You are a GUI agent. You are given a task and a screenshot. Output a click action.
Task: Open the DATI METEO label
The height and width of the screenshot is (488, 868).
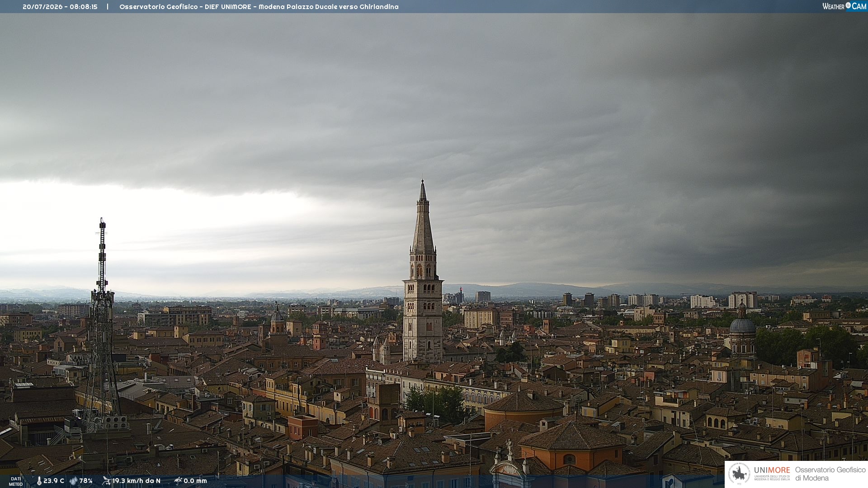click(x=16, y=481)
